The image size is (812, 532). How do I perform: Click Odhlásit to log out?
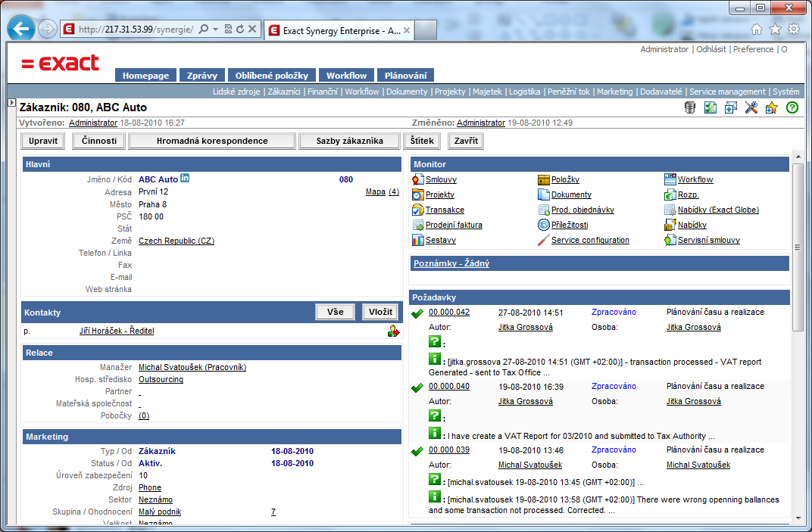pos(711,49)
